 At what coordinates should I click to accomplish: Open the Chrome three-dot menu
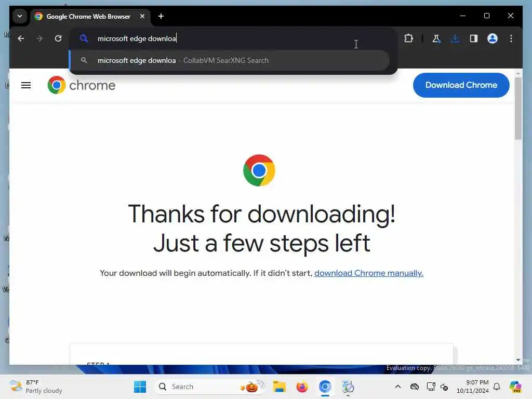pyautogui.click(x=511, y=38)
